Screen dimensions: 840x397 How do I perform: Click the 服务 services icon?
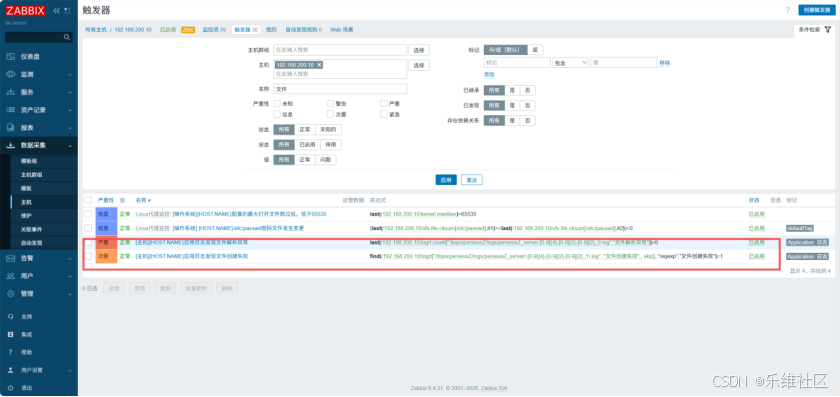point(10,92)
